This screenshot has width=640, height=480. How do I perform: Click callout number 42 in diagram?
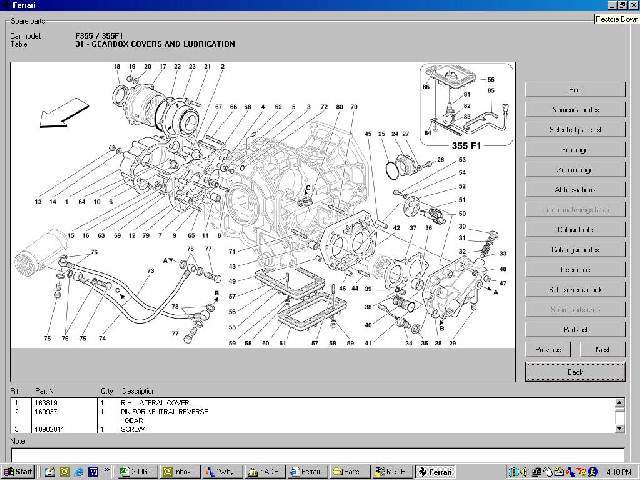tap(396, 228)
